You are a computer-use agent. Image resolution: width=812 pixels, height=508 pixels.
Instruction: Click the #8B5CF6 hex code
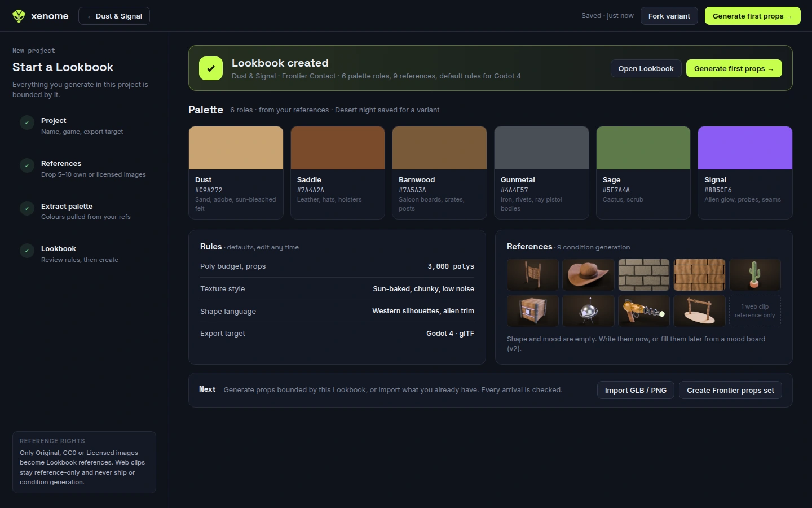tap(718, 190)
